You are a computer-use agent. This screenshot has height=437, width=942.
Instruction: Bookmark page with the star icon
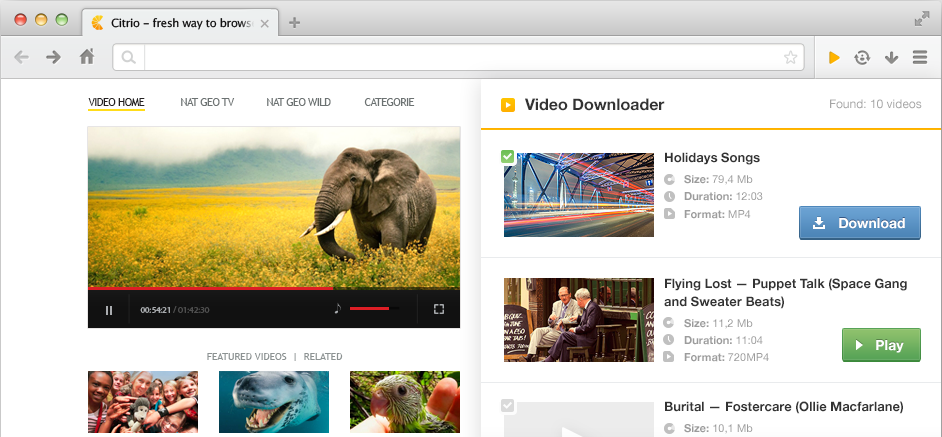(791, 58)
